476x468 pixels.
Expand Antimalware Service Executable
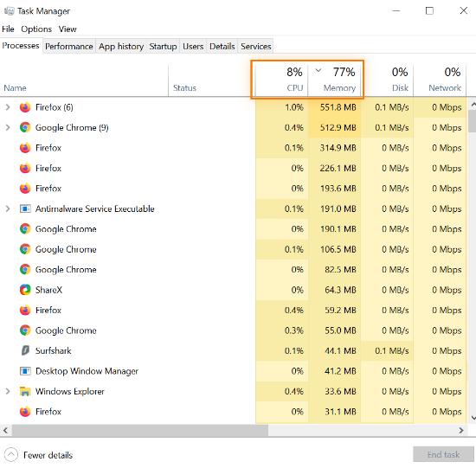pyautogui.click(x=8, y=208)
